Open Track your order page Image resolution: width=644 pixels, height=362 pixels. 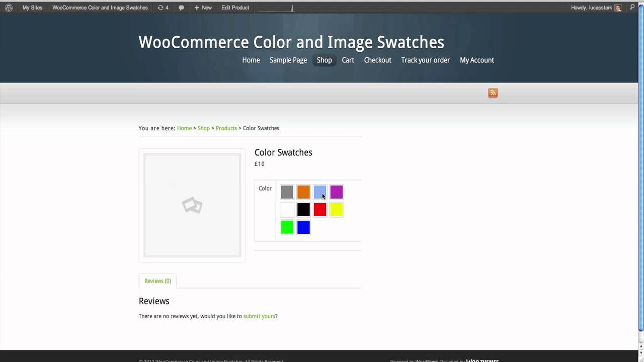[x=426, y=60]
